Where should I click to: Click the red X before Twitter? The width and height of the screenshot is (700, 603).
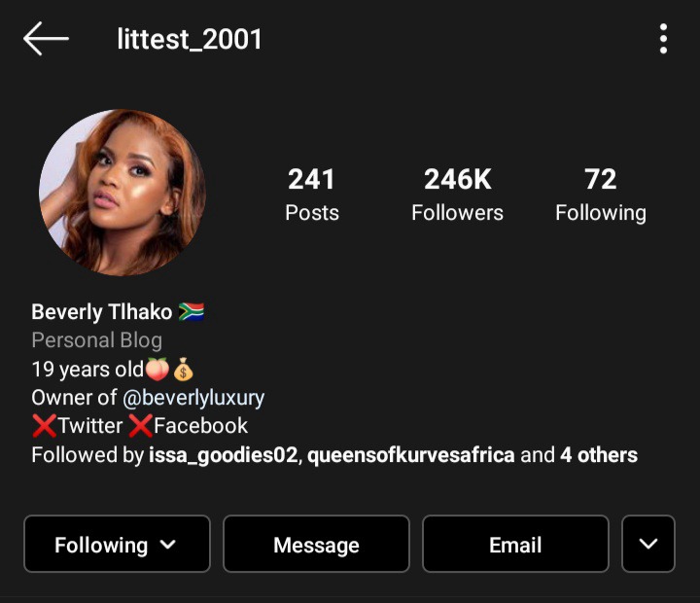[44, 426]
